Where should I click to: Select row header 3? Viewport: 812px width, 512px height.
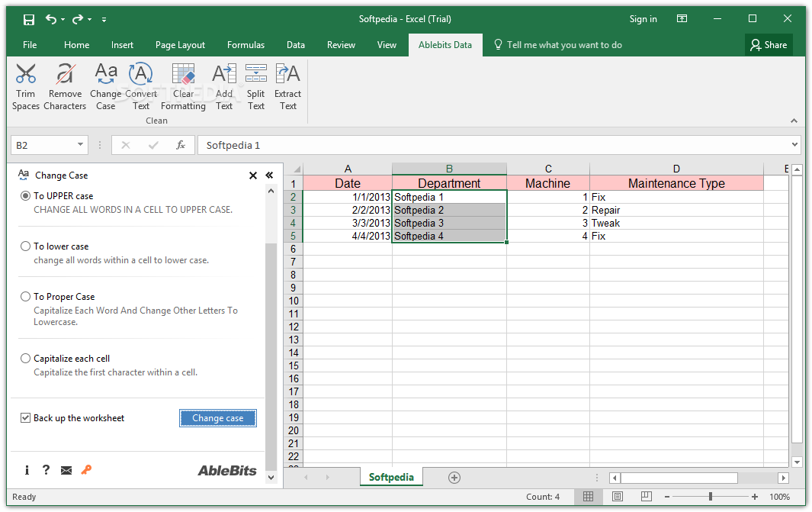293,210
